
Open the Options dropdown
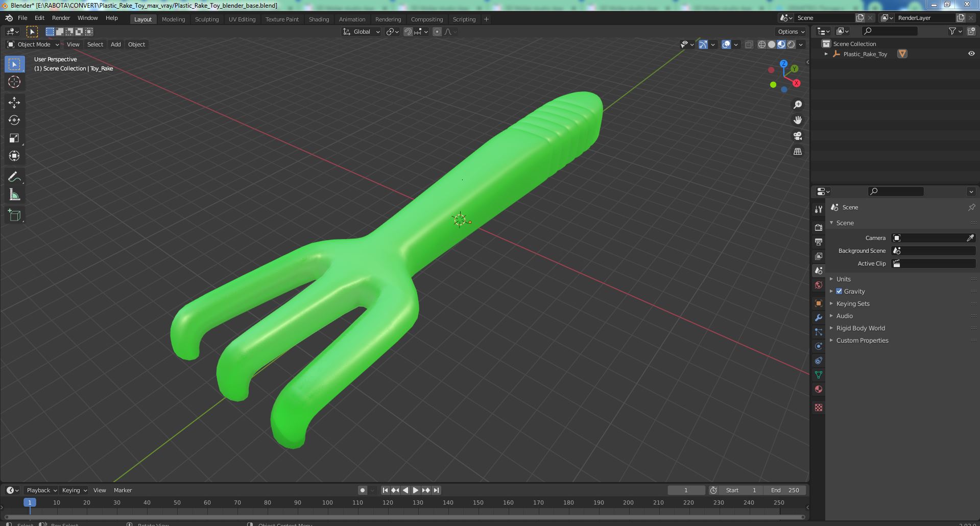point(791,32)
